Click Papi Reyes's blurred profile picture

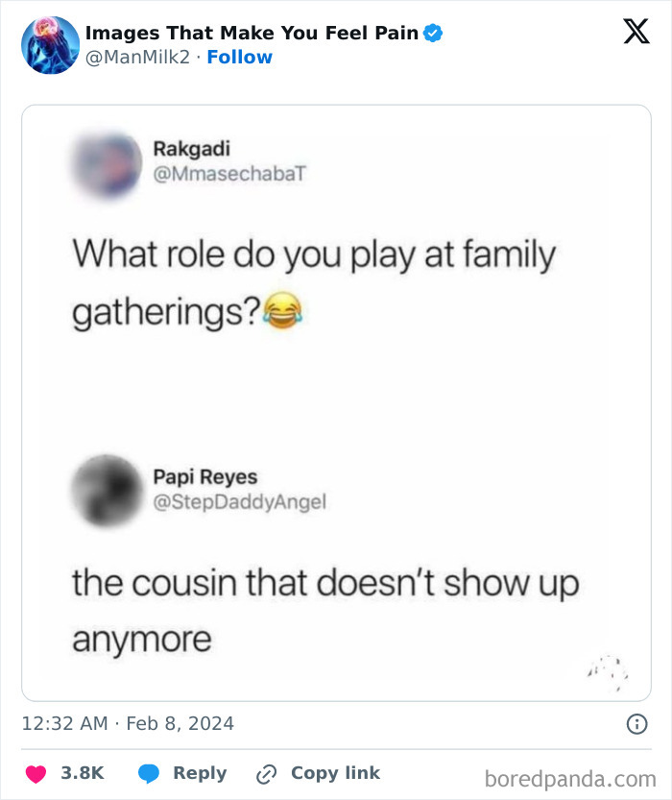coord(107,490)
